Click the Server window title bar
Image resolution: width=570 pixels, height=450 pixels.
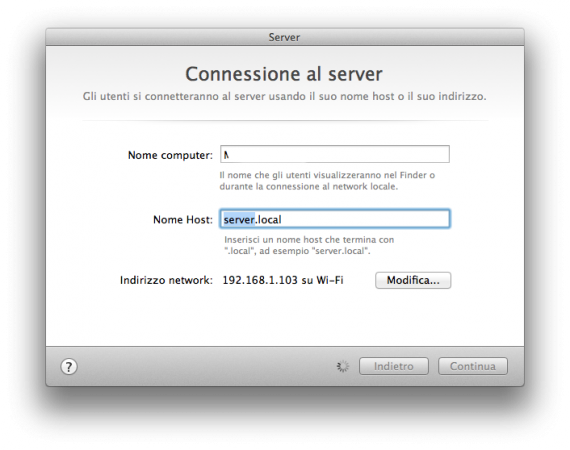click(x=285, y=37)
